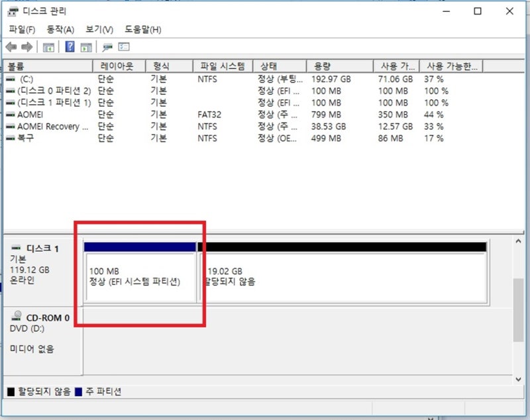The height and width of the screenshot is (420, 530).
Task: Show/hide action pane toolbar icon
Action: pos(86,48)
